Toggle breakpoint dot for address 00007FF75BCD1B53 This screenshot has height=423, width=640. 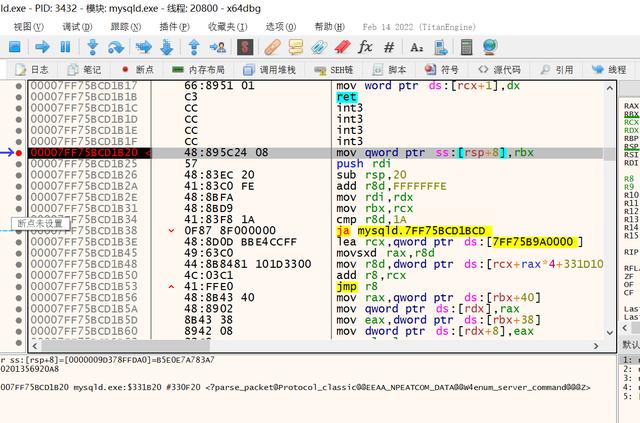(x=18, y=287)
